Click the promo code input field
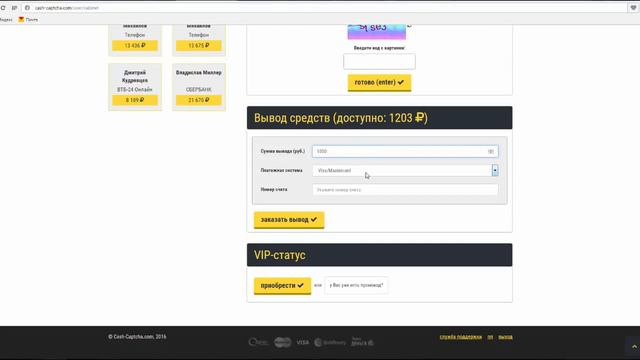 point(356,285)
